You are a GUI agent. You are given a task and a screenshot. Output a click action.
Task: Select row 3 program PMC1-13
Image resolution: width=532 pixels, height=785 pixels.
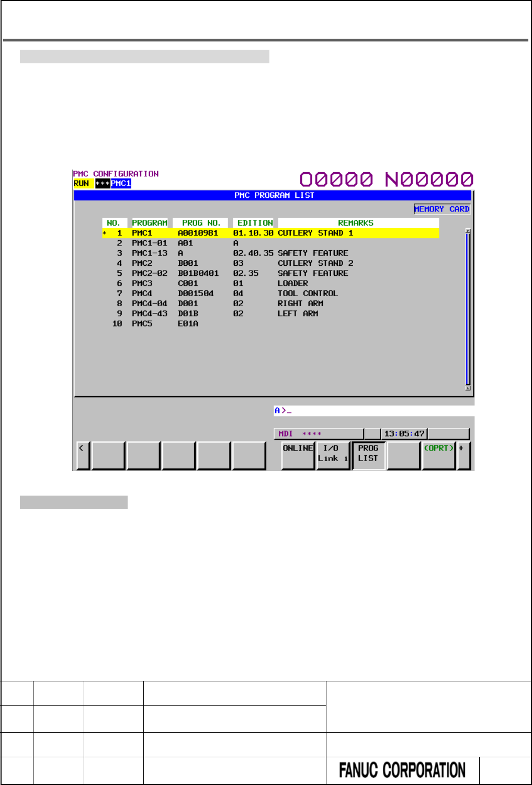tap(150, 253)
